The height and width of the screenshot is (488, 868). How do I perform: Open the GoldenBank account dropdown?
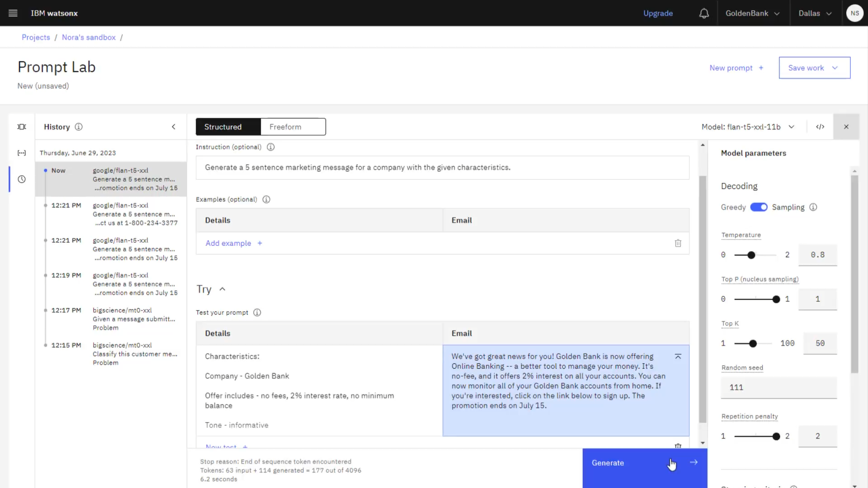[x=753, y=13]
